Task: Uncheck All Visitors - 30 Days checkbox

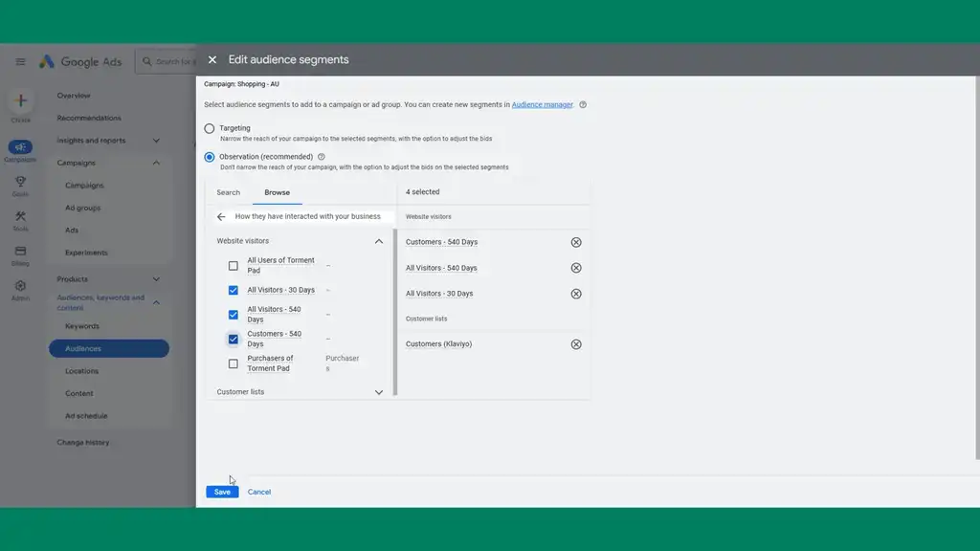Action: tap(234, 290)
